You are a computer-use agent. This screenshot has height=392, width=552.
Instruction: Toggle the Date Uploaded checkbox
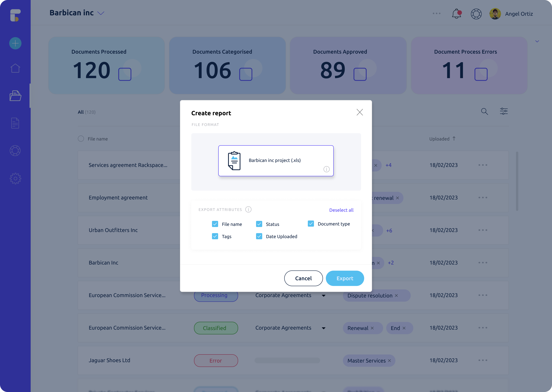click(259, 236)
